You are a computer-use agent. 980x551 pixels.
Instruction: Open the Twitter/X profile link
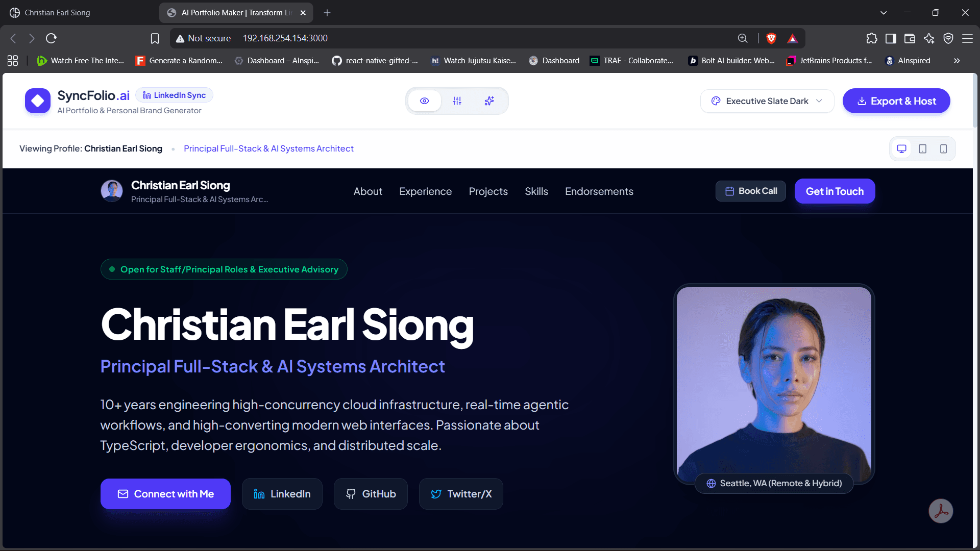pyautogui.click(x=461, y=494)
